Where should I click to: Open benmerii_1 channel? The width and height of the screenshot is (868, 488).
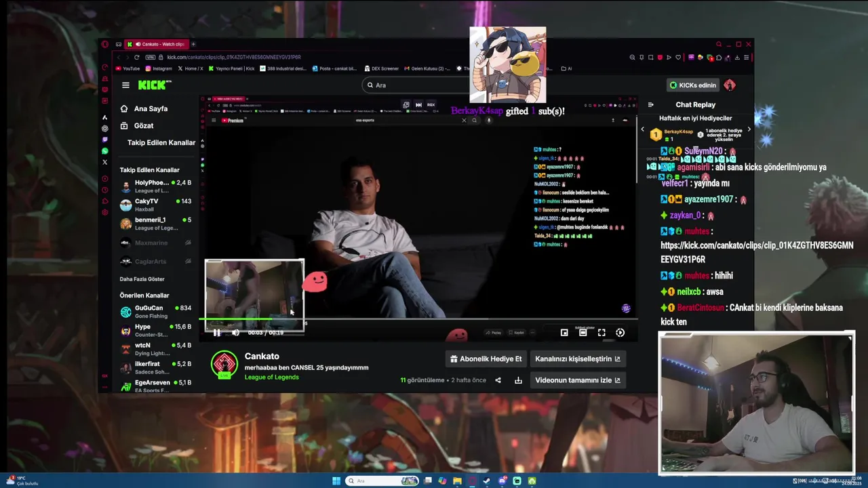[x=156, y=223]
